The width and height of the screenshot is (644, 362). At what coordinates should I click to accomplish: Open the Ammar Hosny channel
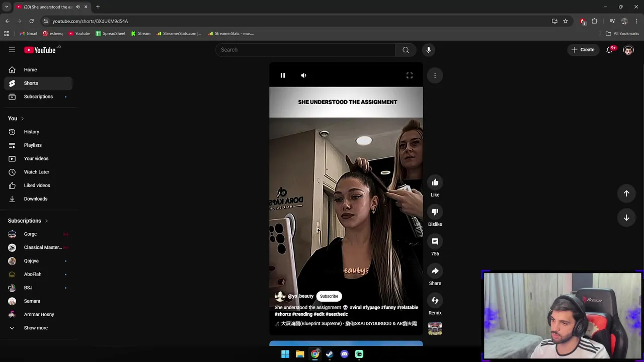coord(38,315)
